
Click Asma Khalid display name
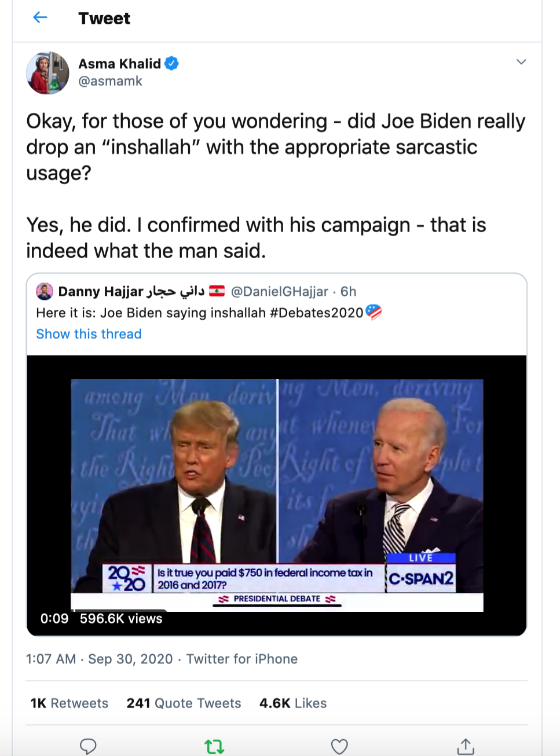[x=120, y=64]
